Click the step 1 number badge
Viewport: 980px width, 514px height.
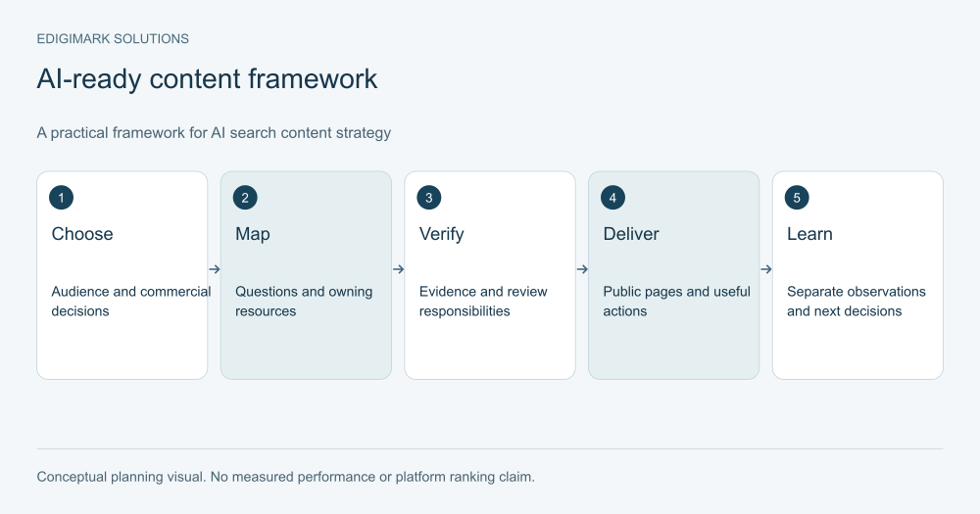point(61,198)
